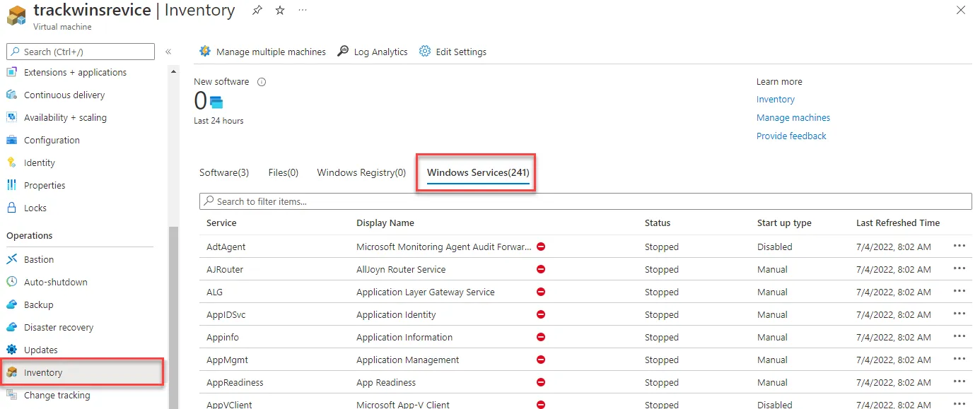Click the Availability + scaling icon
The image size is (980, 409).
click(x=11, y=117)
